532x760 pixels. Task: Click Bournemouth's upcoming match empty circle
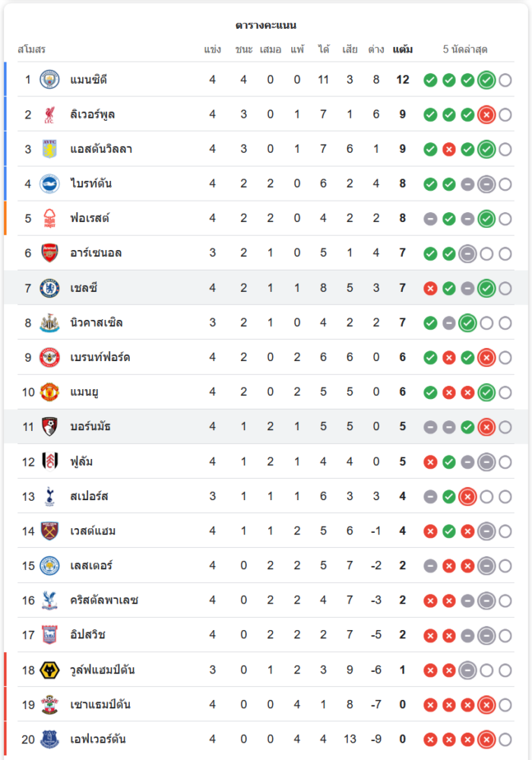coord(505,427)
